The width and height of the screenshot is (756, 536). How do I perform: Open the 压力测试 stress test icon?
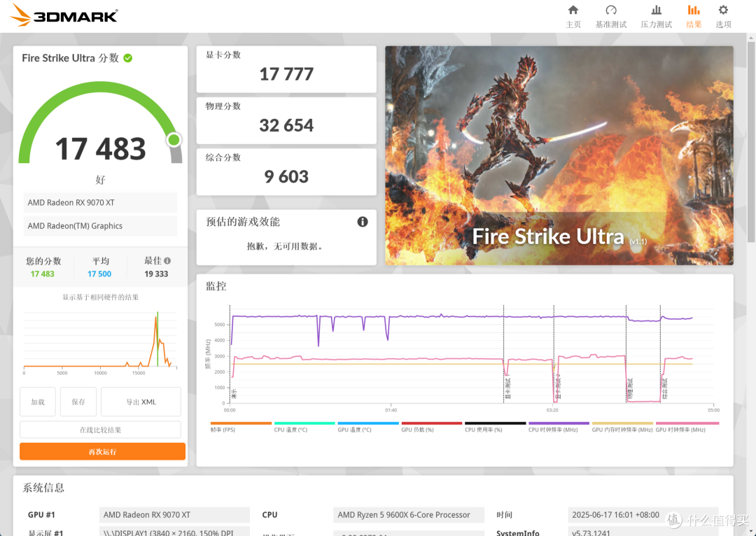(x=656, y=10)
